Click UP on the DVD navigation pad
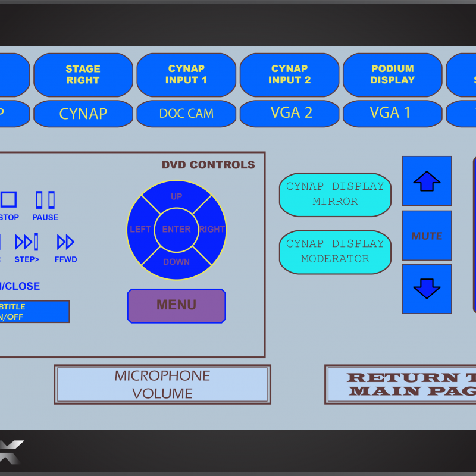This screenshot has width=476, height=476. (176, 197)
